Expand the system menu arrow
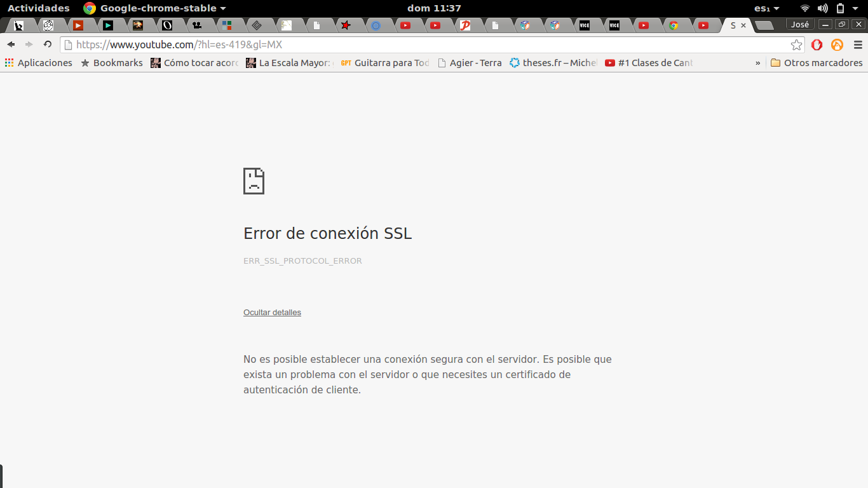Image resolution: width=868 pixels, height=488 pixels. click(855, 8)
